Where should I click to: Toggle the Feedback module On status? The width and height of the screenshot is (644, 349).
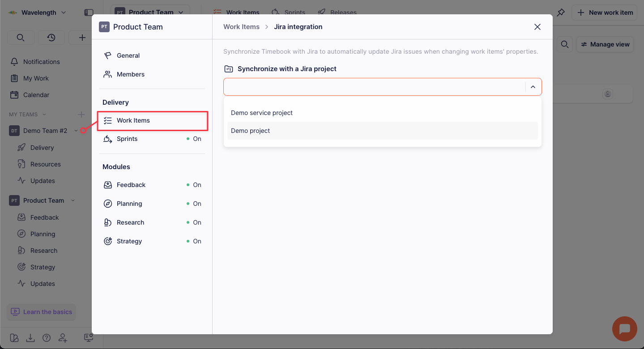tap(194, 185)
